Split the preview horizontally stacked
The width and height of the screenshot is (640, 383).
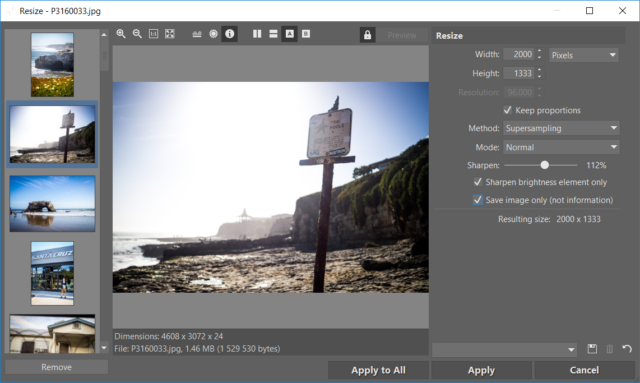pos(273,34)
